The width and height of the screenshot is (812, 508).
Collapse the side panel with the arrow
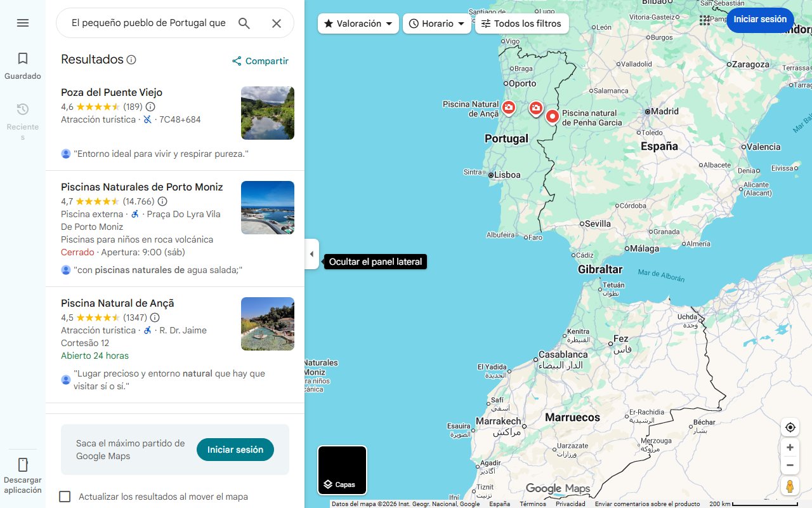pos(311,254)
